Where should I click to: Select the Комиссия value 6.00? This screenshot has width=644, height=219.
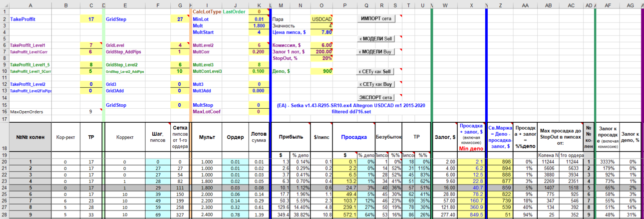coord(321,45)
